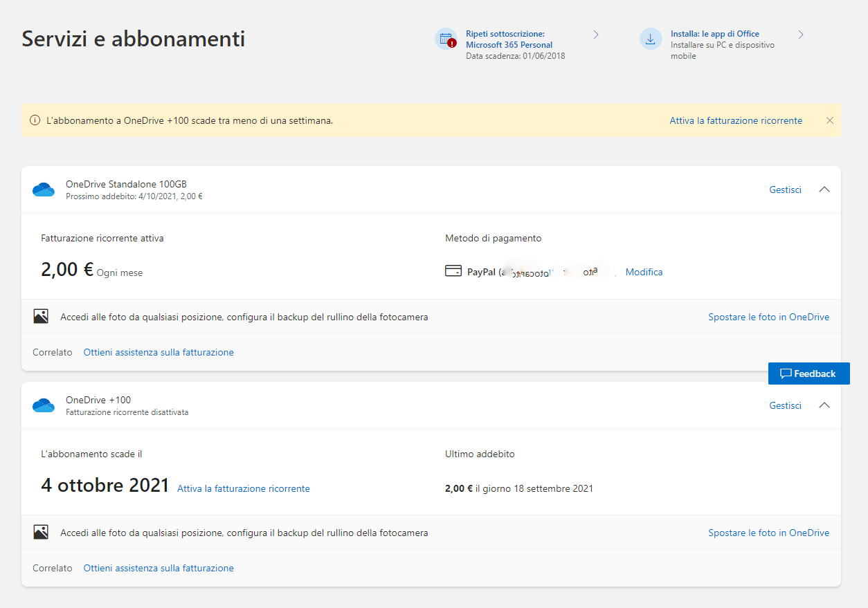Viewport: 868px width, 608px height.
Task: Click the Fatturazione ricorrente attiva label
Action: (102, 238)
